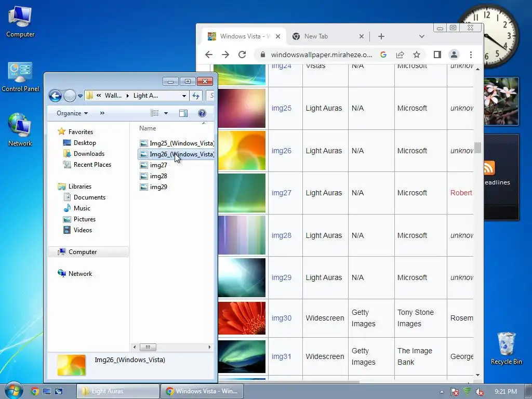Click the horizontal scrollbar in file list
The height and width of the screenshot is (399, 532).
pyautogui.click(x=148, y=347)
